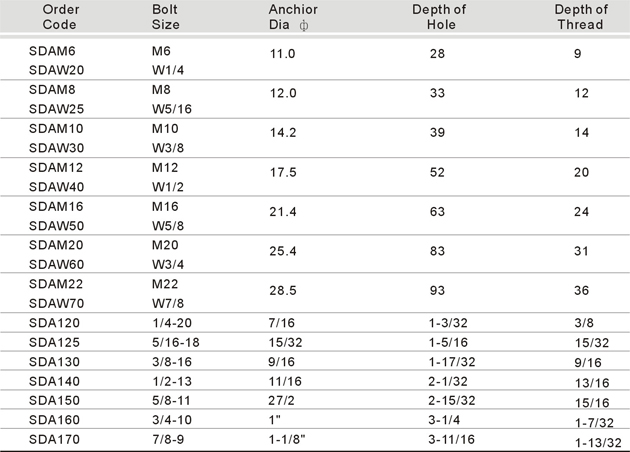
Task: Click bolt size 5/16-18
Action: pos(176,342)
